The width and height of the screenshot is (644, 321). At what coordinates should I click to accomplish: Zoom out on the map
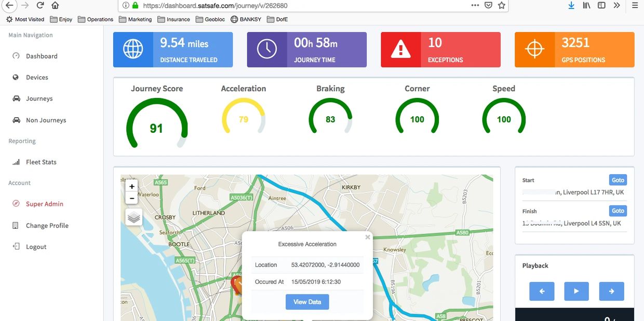[x=132, y=199]
